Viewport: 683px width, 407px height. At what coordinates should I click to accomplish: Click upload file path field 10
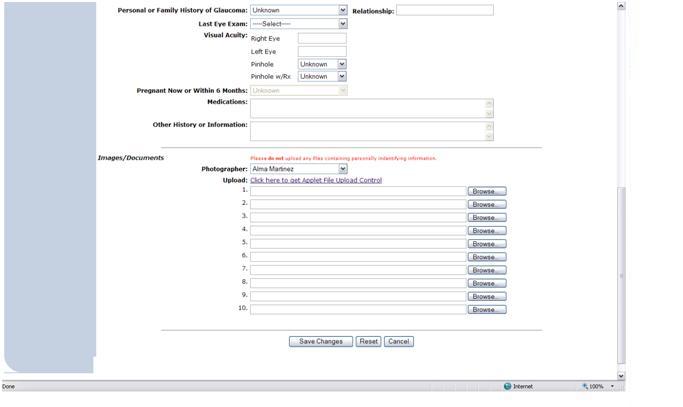pyautogui.click(x=358, y=309)
